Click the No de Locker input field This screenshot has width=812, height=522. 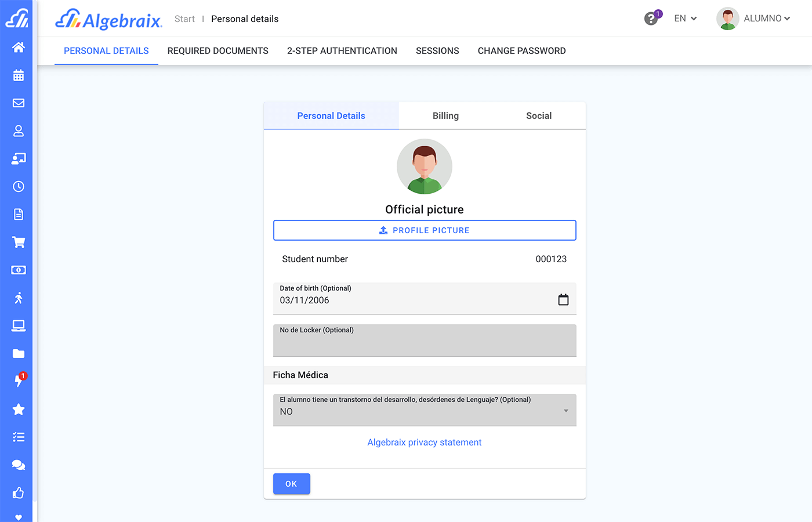[425, 343]
